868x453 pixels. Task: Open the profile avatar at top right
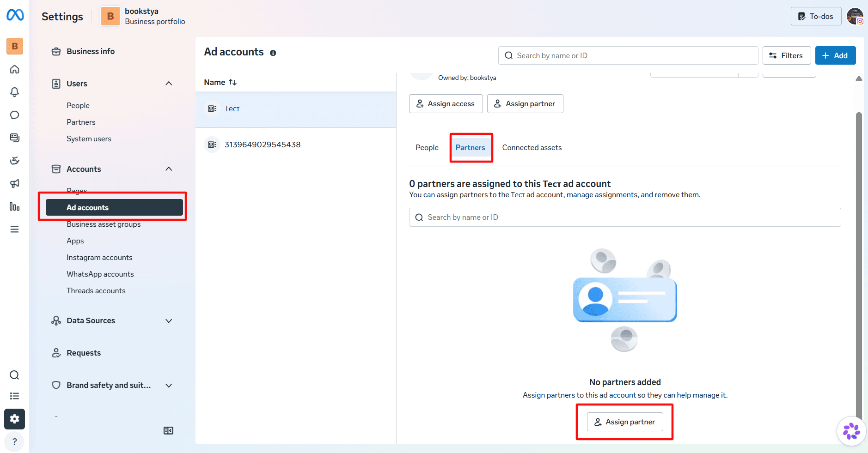[855, 16]
